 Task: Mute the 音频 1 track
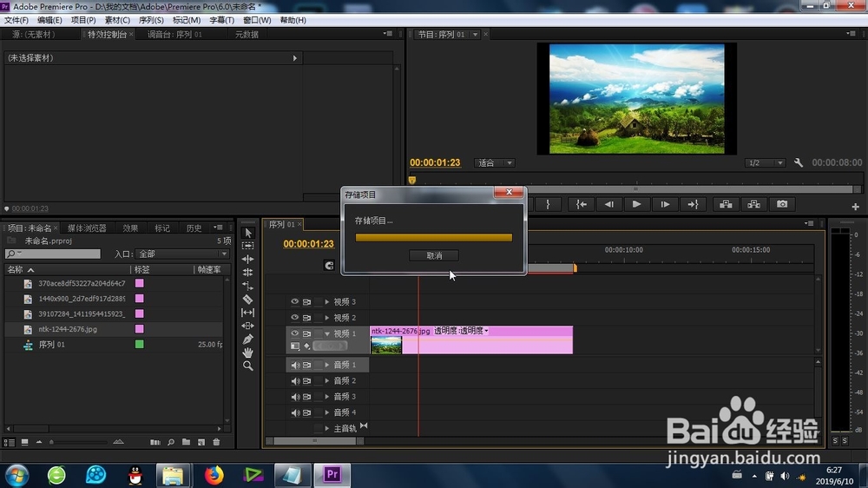[x=295, y=365]
